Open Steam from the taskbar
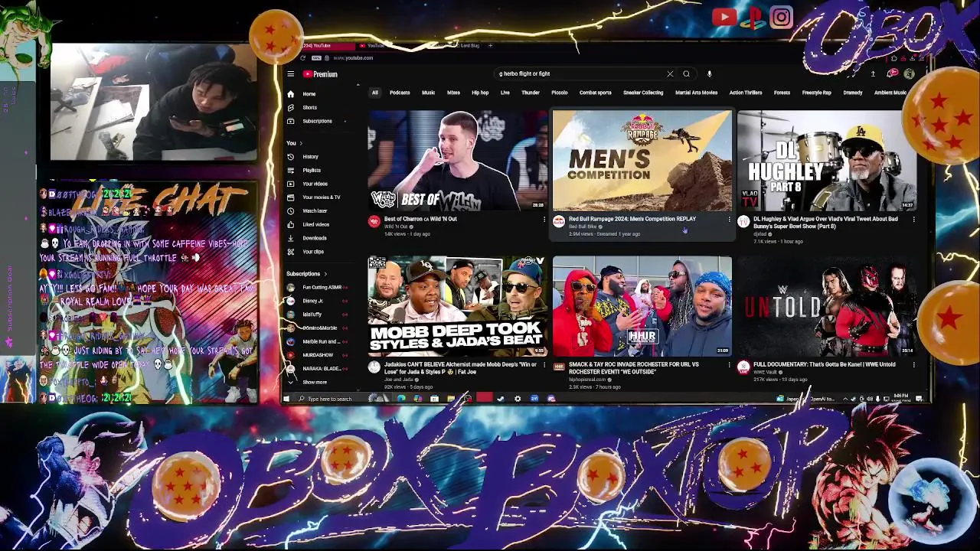The image size is (980, 551). tap(501, 399)
